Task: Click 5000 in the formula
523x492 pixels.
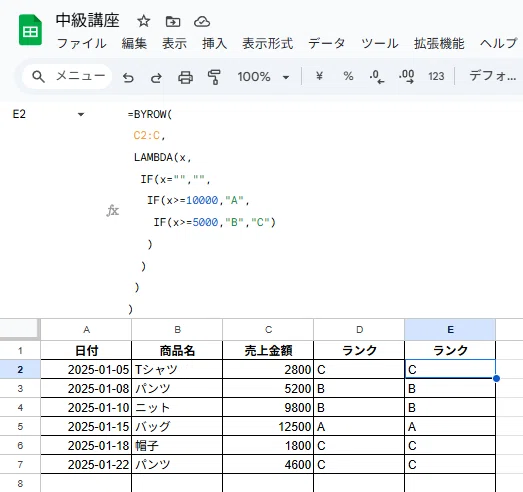Action: pyautogui.click(x=205, y=222)
